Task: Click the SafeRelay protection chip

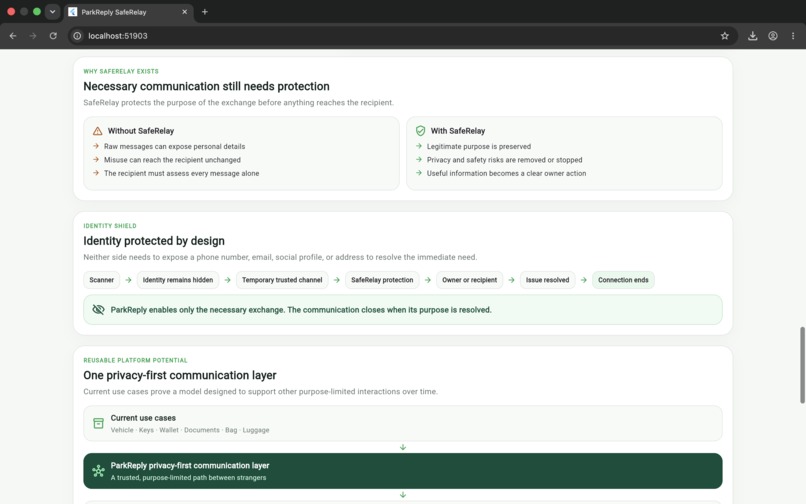Action: pyautogui.click(x=382, y=280)
